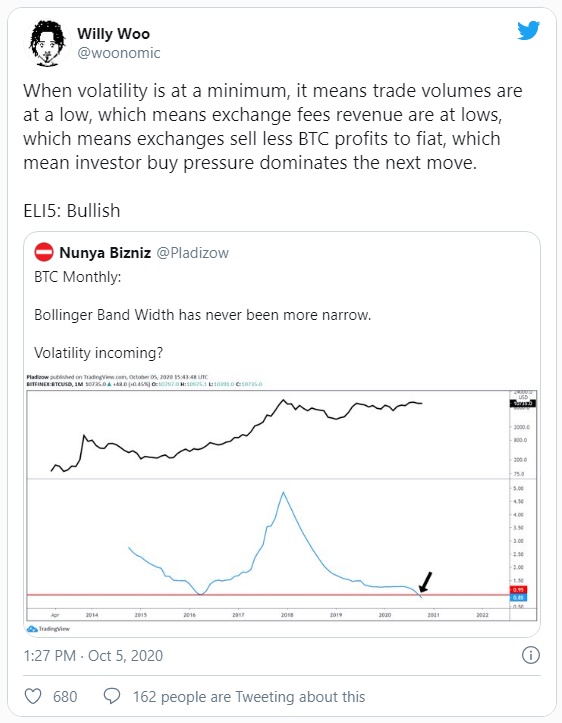Click the 2018 peak of blue line
This screenshot has height=723, width=562.
point(284,493)
